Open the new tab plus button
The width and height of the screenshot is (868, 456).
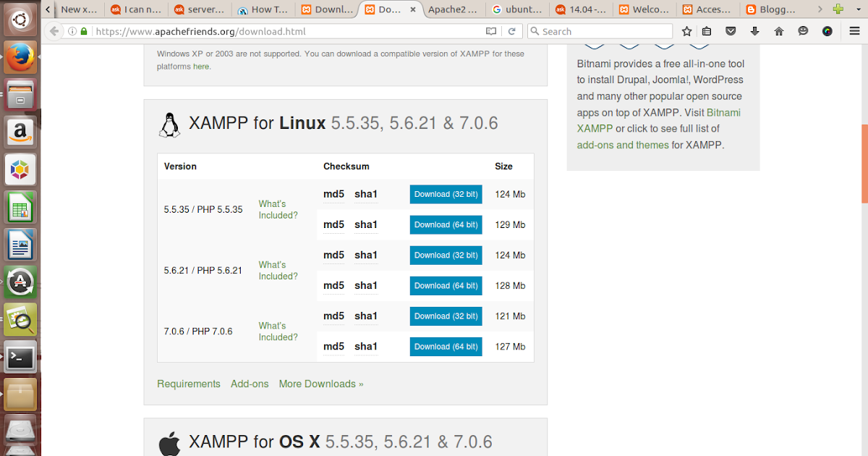coord(838,9)
